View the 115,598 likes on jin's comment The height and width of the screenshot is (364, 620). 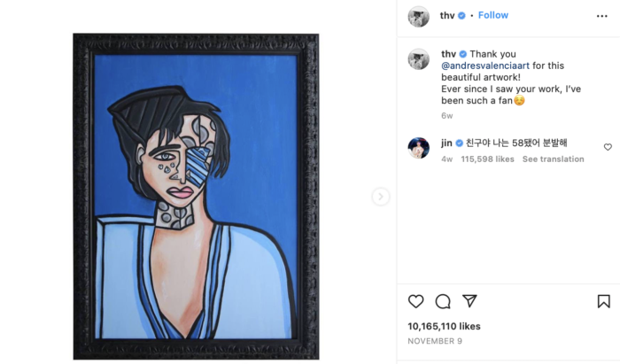490,159
